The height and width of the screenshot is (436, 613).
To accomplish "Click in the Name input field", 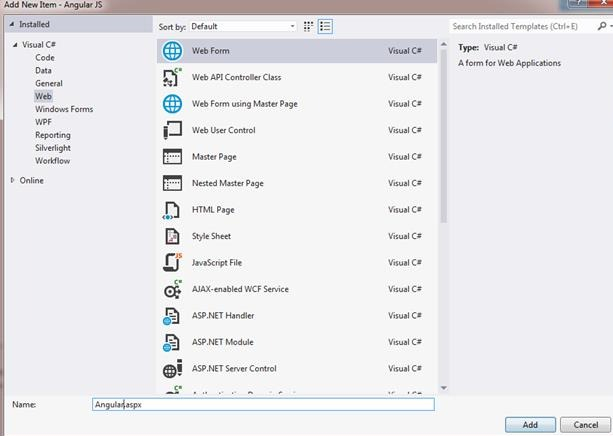I will (263, 404).
